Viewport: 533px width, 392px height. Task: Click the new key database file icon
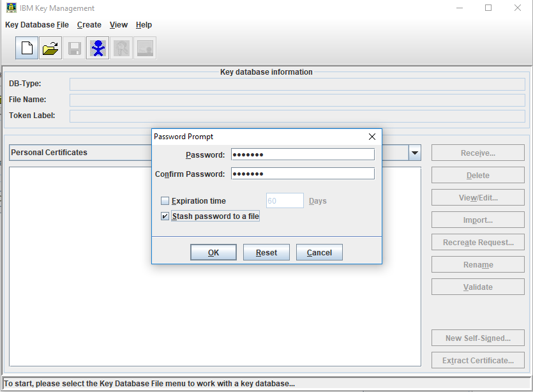[27, 49]
